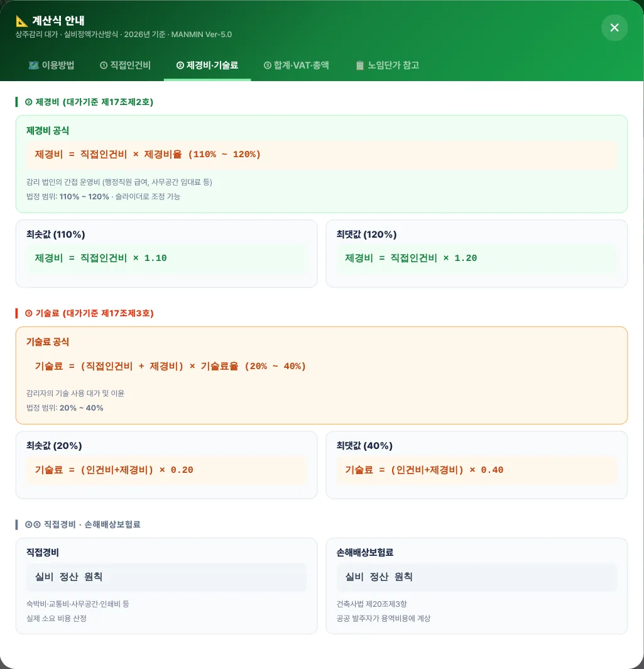Viewport: 644px width, 669px height.
Task: Select the ② 제경비·기술료 tab
Action: (207, 65)
